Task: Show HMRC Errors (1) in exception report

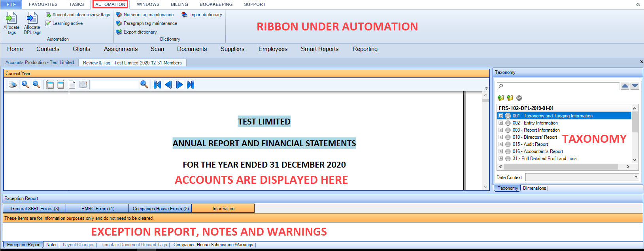Action: coord(98,208)
